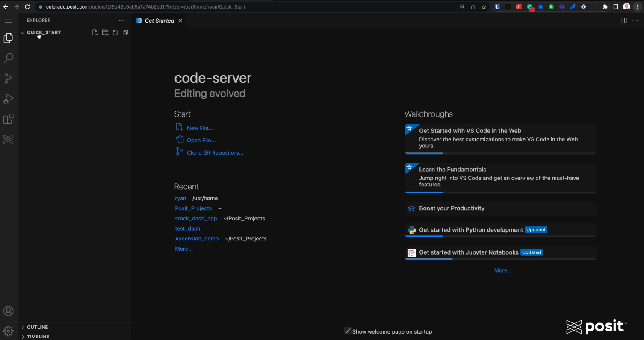The height and width of the screenshot is (340, 644).
Task: Toggle the bookmark star in the address bar
Action: click(x=484, y=7)
